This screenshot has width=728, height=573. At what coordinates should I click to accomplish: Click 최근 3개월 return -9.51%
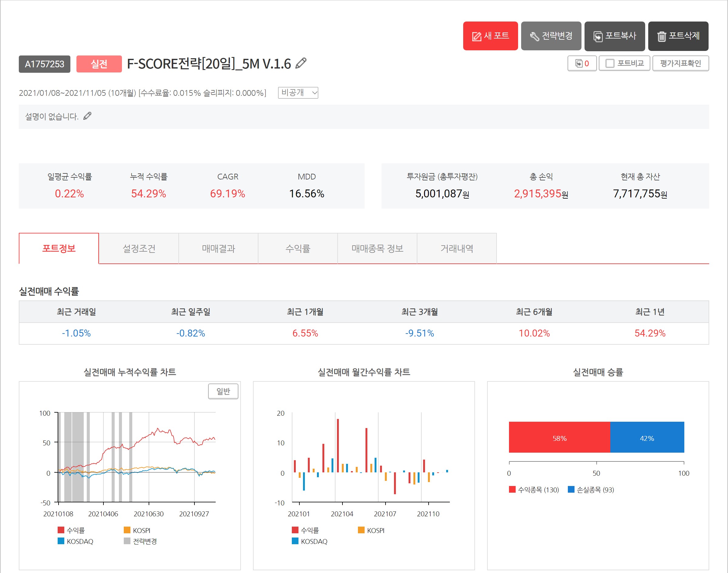pos(420,333)
